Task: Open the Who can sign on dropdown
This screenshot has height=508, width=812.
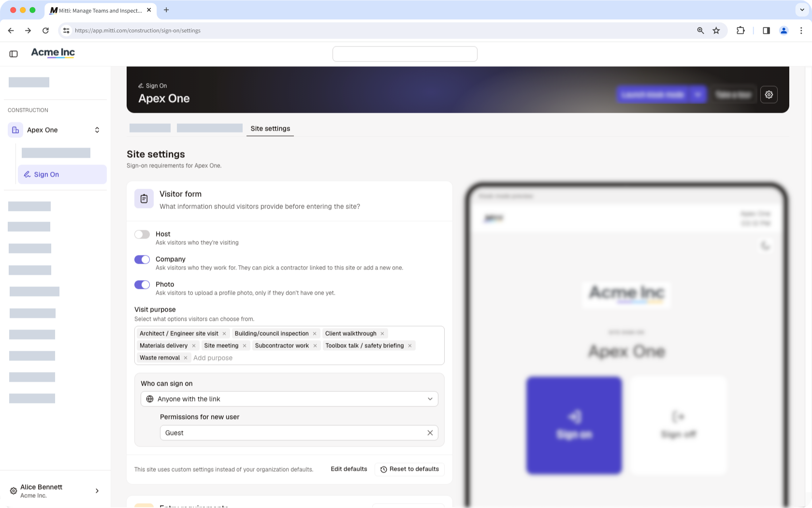Action: (x=290, y=399)
